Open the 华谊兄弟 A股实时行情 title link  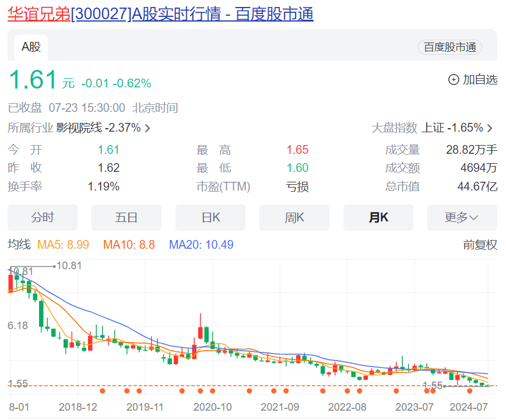(160, 13)
